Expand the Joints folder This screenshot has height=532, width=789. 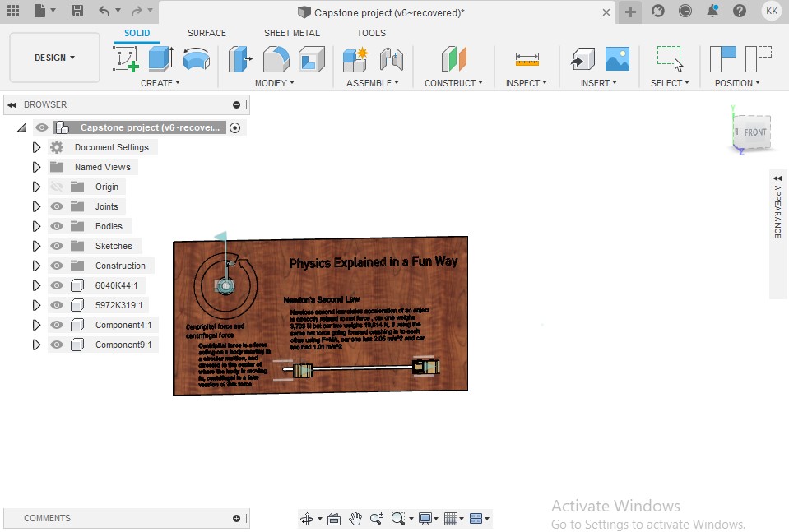point(36,206)
